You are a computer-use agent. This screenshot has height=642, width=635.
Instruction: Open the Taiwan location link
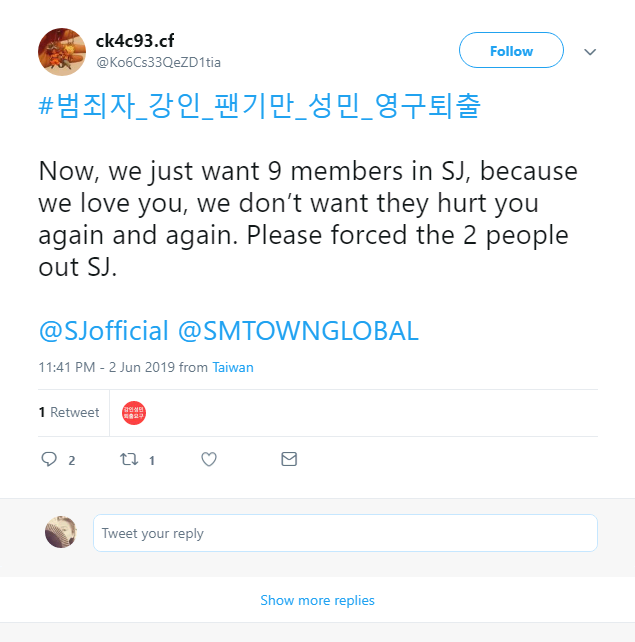tap(233, 367)
